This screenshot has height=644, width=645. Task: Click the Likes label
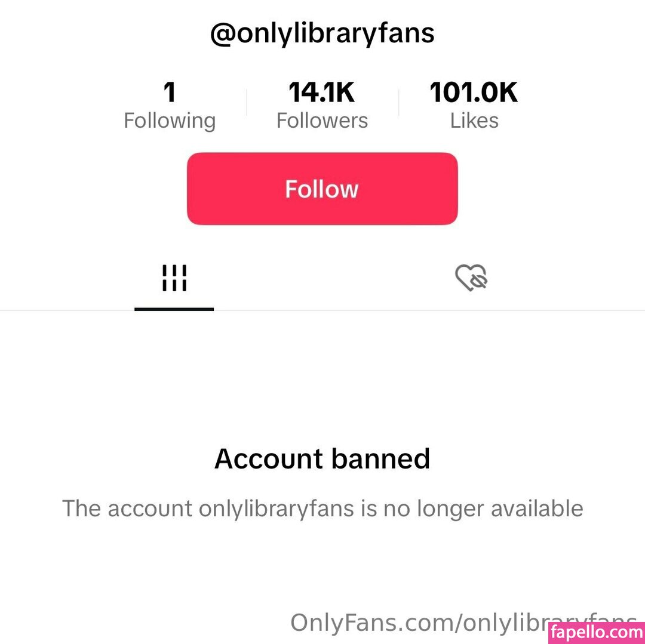(x=474, y=121)
